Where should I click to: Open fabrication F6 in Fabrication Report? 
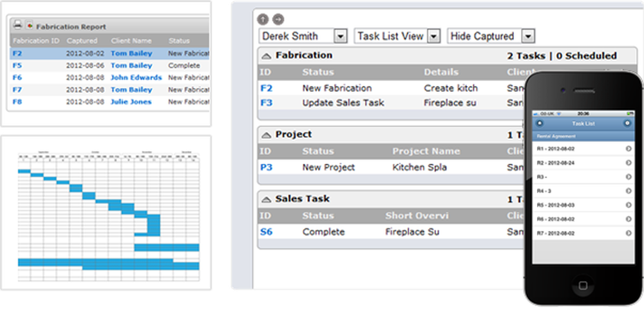click(17, 77)
